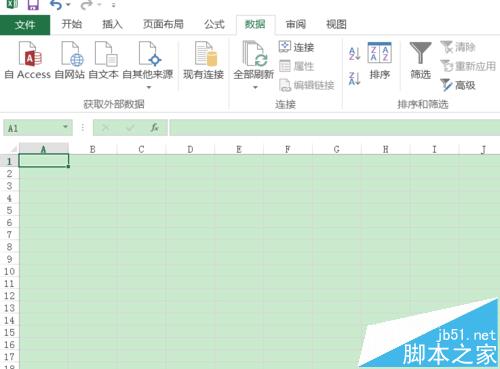Import data 自网站 (from web)

coord(70,61)
